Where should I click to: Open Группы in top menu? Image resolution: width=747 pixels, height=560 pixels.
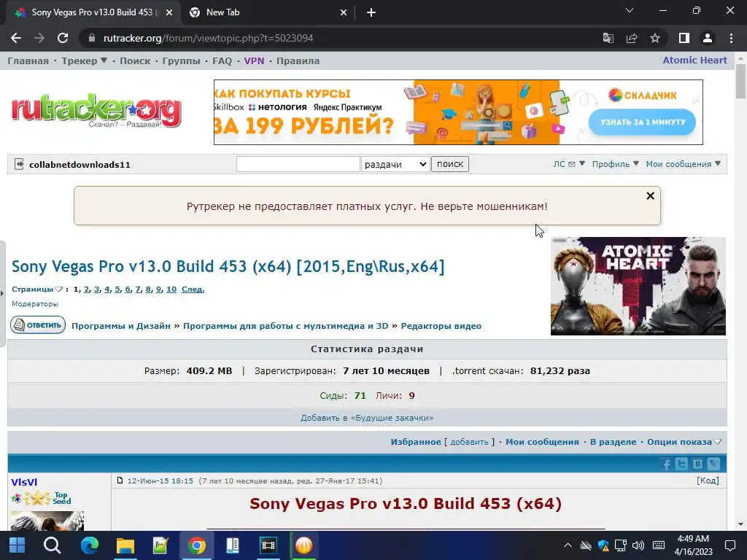click(x=181, y=61)
